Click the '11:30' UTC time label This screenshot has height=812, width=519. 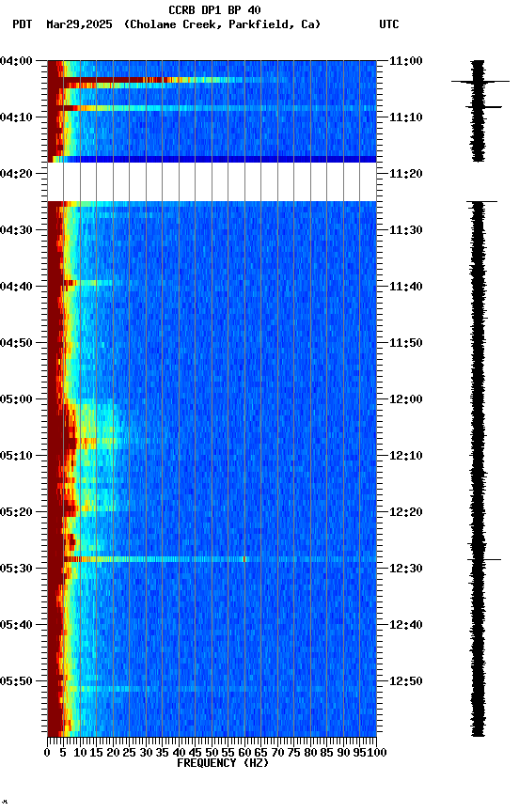406,230
